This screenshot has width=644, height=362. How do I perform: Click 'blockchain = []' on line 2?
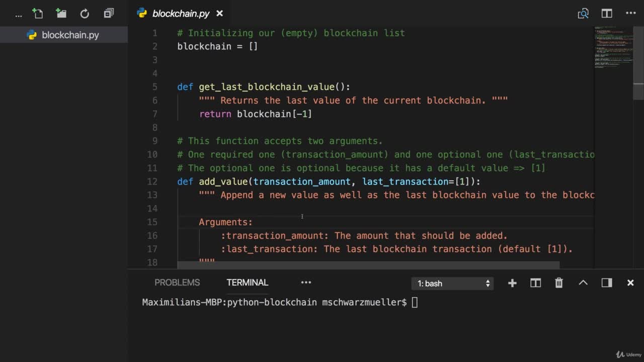[217, 46]
